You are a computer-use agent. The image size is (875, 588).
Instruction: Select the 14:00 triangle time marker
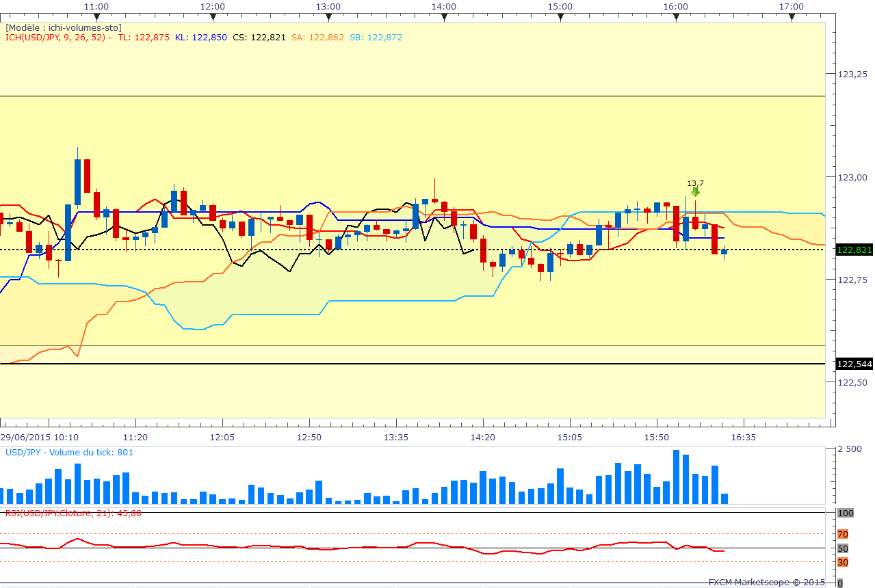(x=445, y=16)
